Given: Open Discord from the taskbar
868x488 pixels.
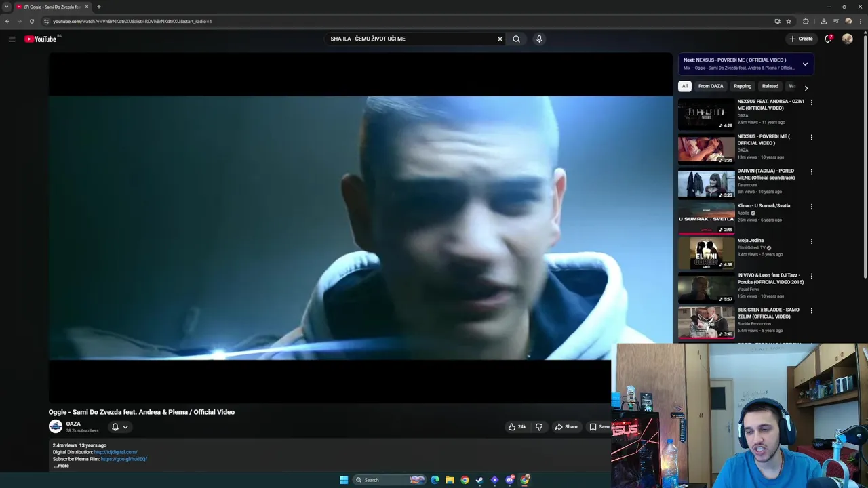Looking at the screenshot, I should click(x=509, y=480).
